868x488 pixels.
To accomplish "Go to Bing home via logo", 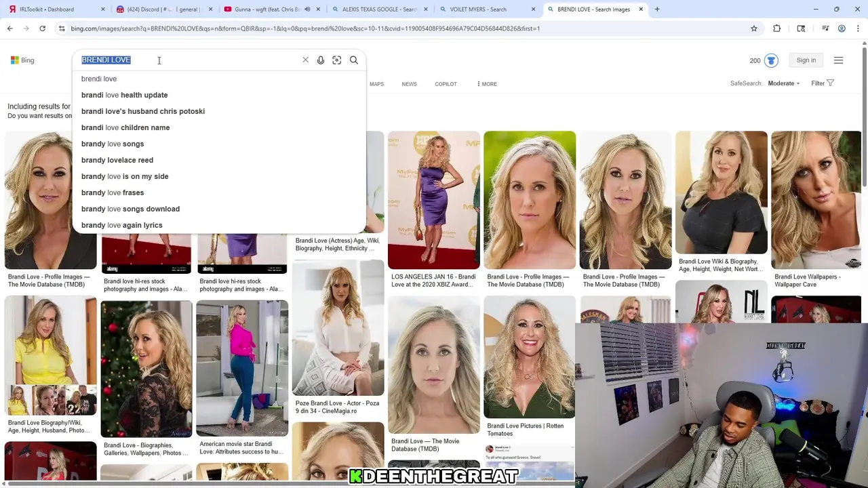I will pos(22,60).
